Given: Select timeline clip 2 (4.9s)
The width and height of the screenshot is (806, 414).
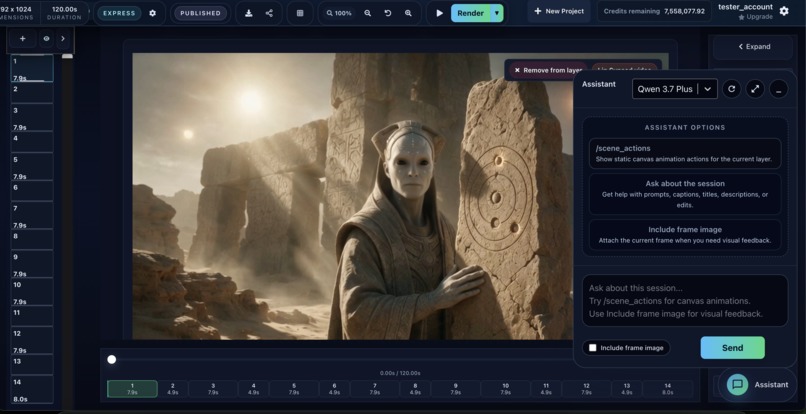Looking at the screenshot, I should [x=173, y=389].
